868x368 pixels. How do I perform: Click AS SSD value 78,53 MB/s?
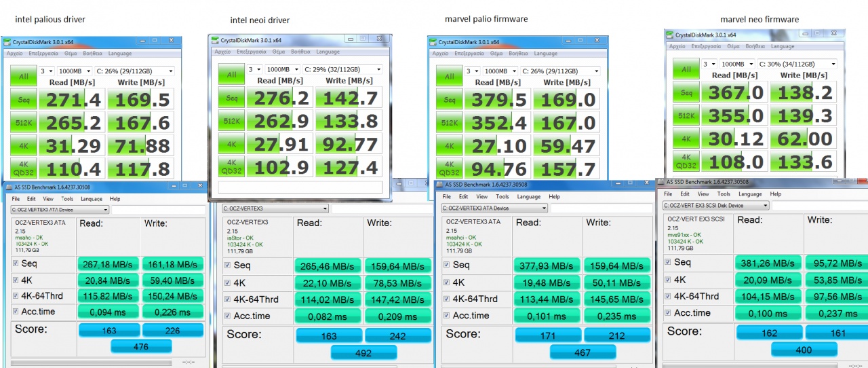(397, 282)
